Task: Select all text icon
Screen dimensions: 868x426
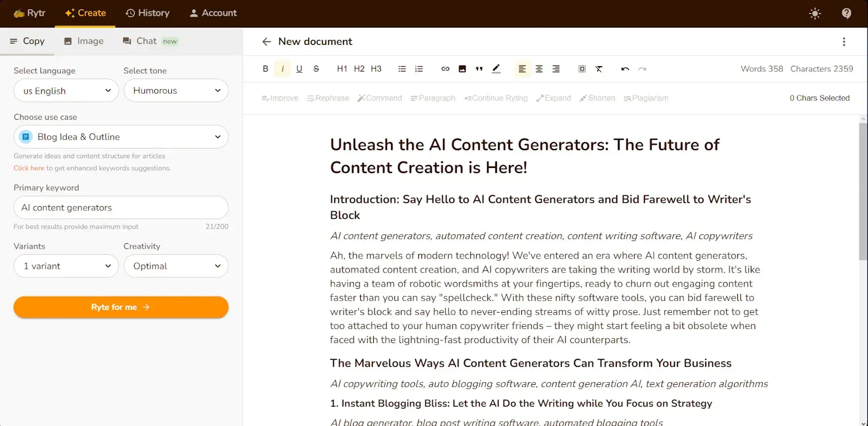Action: (x=582, y=69)
